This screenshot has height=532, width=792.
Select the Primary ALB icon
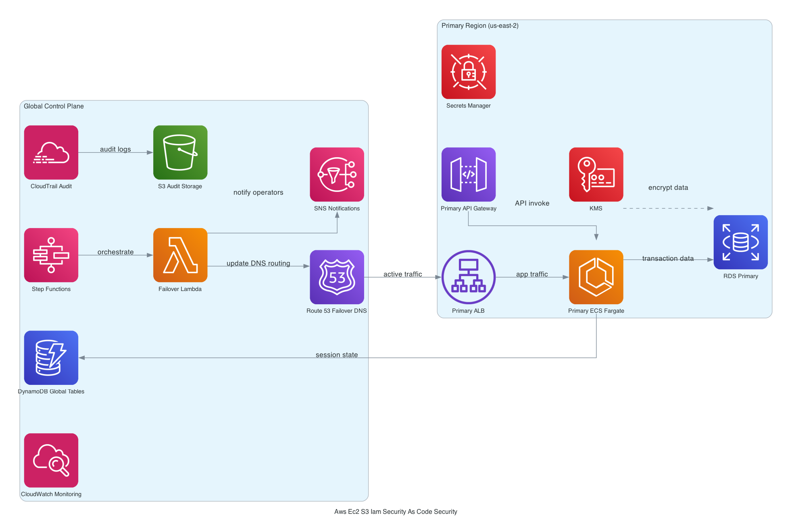pos(468,277)
